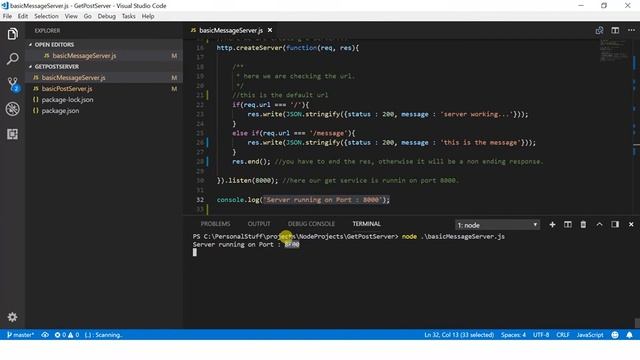Change the JavaScript language mode
640x360 pixels.
(590, 335)
